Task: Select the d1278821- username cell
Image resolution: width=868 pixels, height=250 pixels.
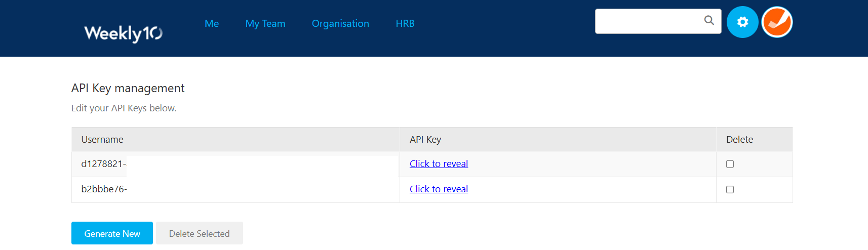Action: 104,164
